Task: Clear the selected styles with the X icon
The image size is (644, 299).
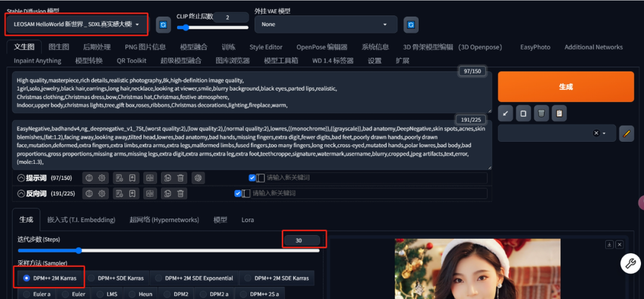Action: 596,133
